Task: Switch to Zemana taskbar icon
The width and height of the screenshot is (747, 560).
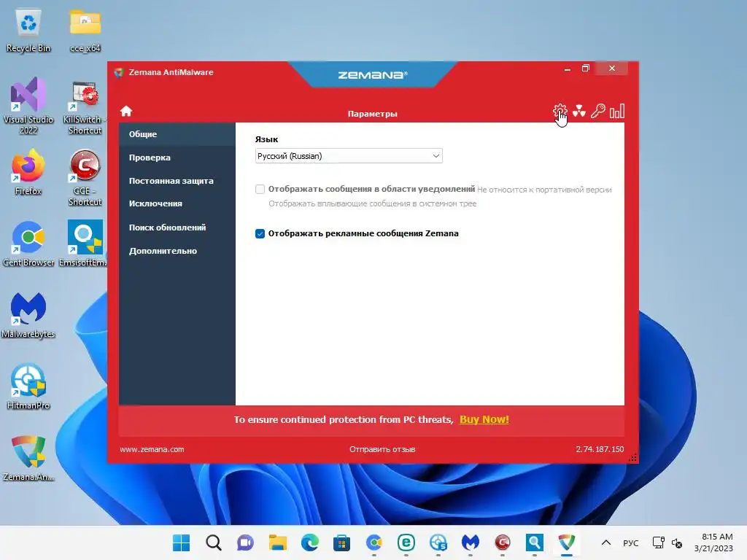Action: tap(566, 542)
